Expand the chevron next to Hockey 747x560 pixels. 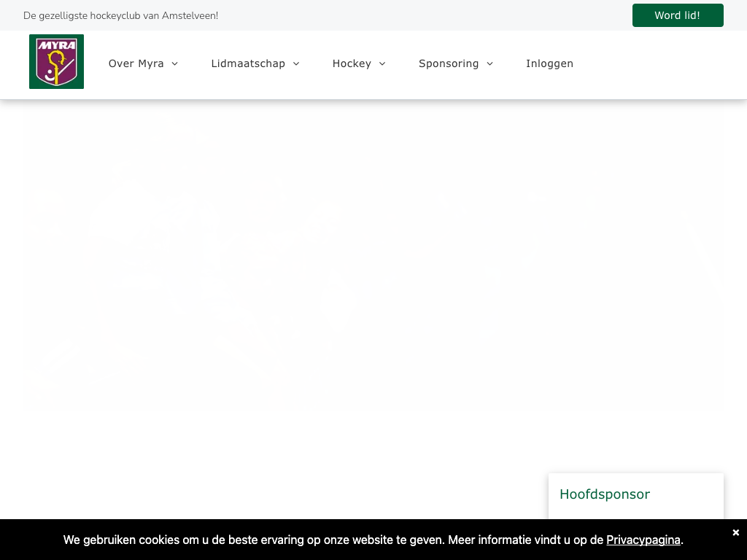coord(382,64)
